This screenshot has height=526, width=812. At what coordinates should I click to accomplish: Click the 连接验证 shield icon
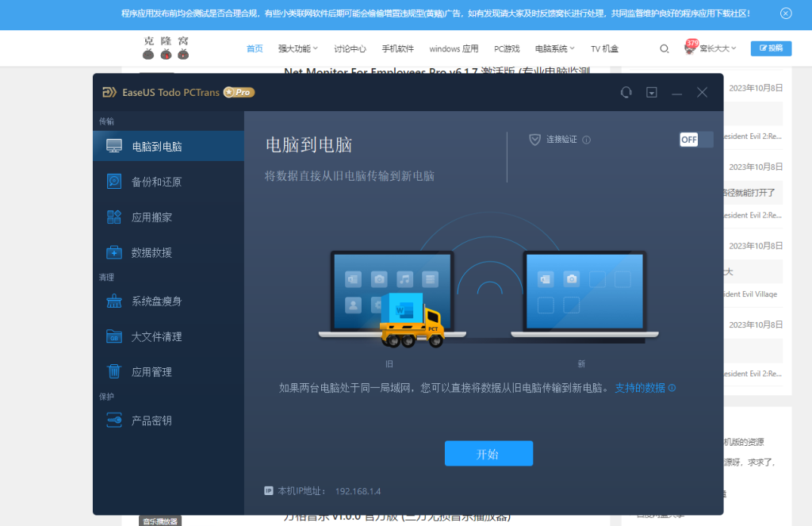535,140
